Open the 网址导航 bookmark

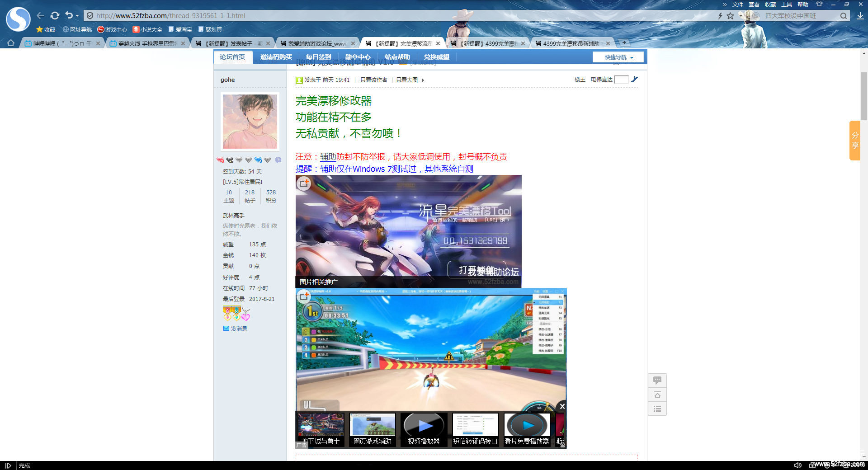77,29
